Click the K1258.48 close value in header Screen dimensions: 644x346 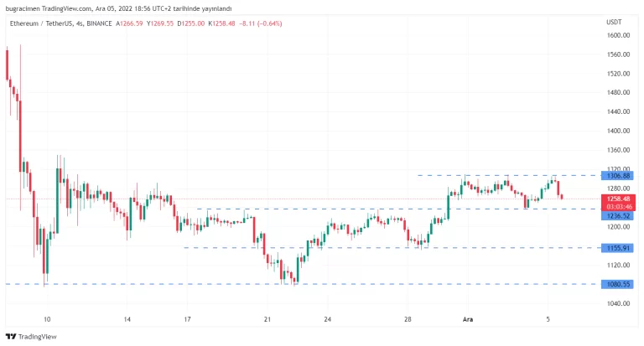coord(225,23)
